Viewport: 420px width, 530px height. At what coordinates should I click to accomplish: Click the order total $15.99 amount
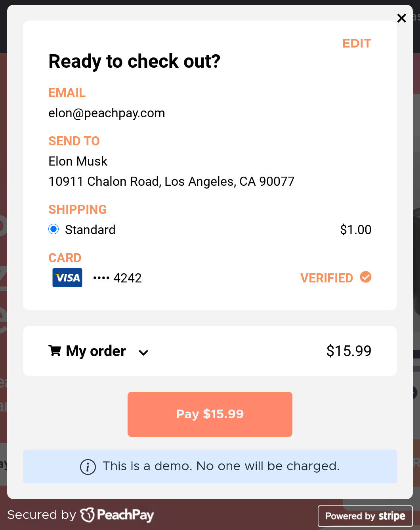tap(349, 351)
